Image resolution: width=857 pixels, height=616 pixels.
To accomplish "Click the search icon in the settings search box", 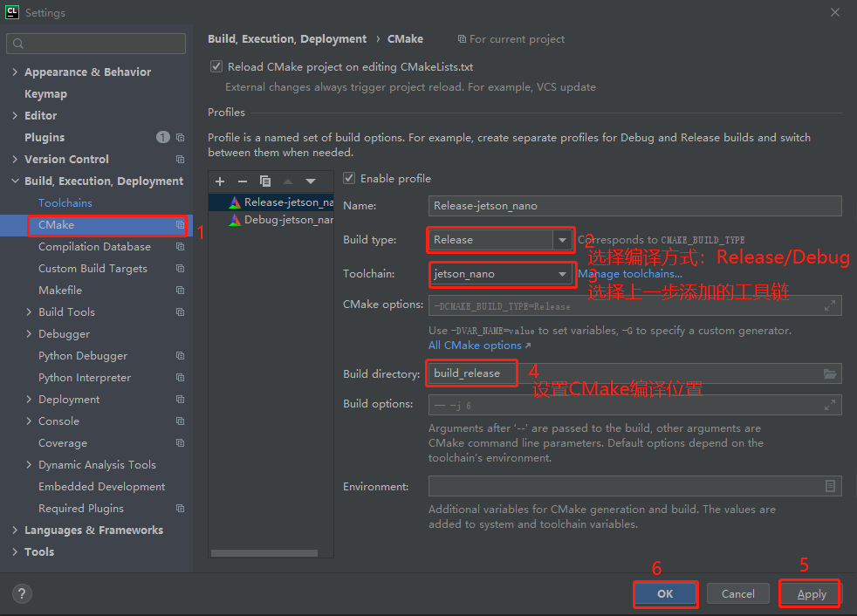I will click(x=18, y=44).
